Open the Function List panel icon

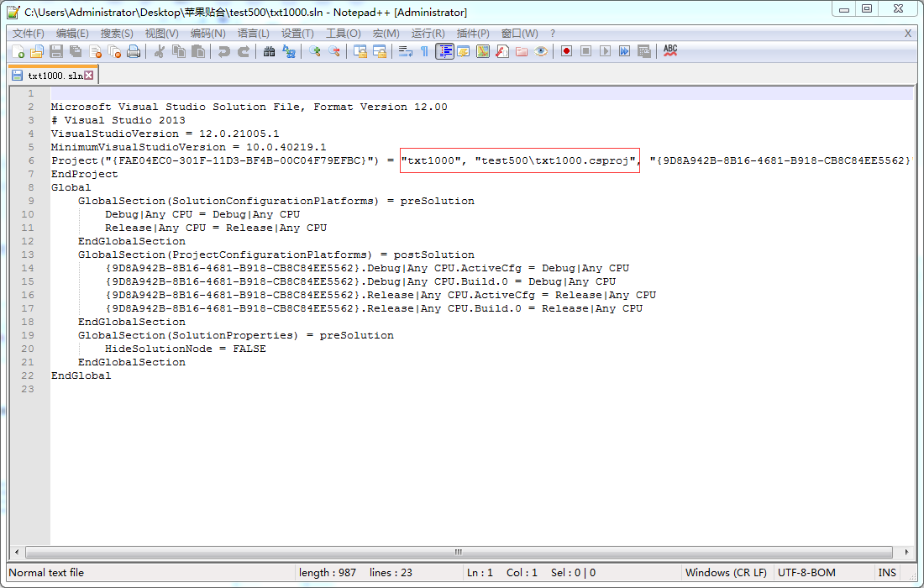point(502,51)
